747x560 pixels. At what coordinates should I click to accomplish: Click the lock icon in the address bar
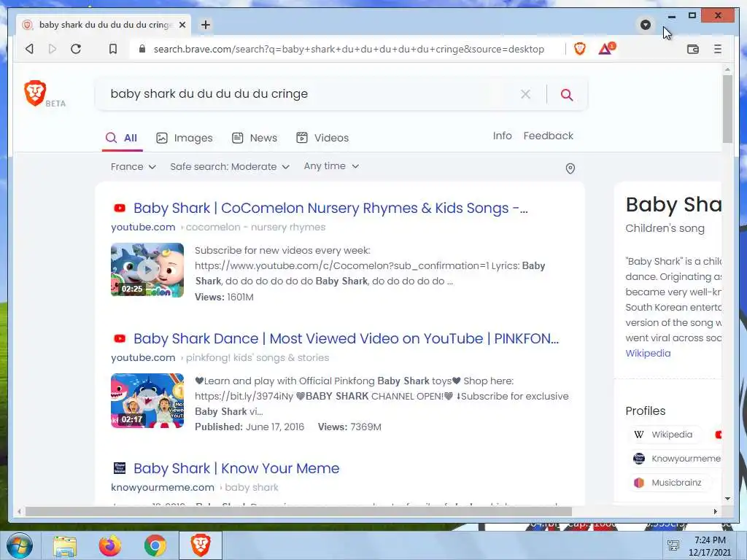click(142, 49)
